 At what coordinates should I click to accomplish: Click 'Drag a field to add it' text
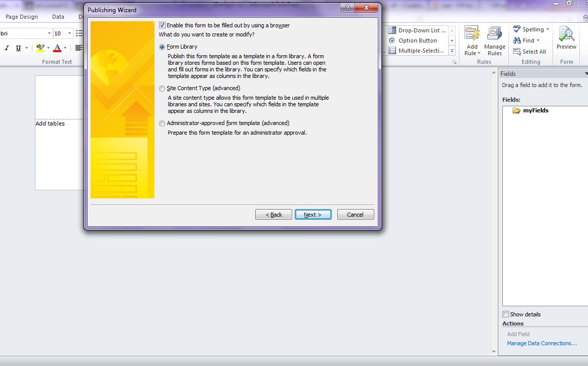[x=542, y=85]
